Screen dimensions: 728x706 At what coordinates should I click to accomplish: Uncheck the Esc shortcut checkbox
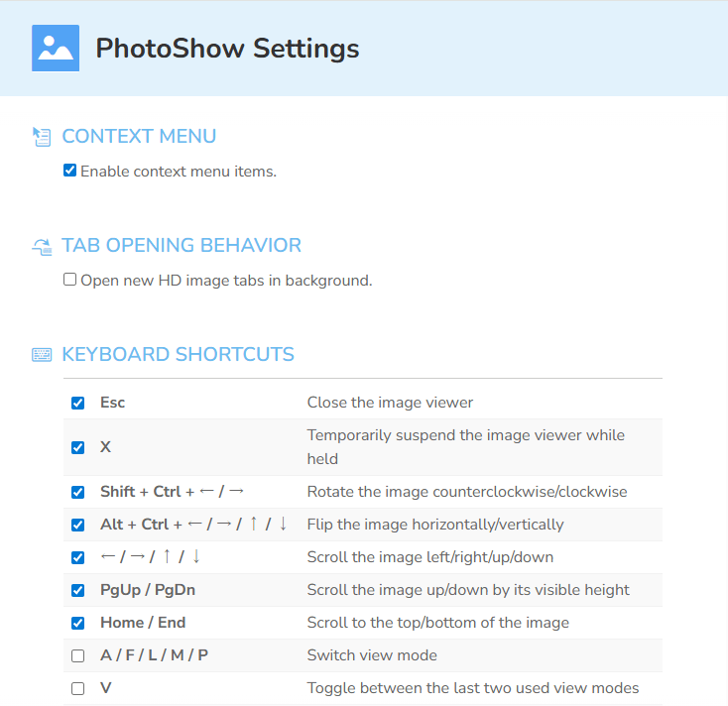(78, 403)
